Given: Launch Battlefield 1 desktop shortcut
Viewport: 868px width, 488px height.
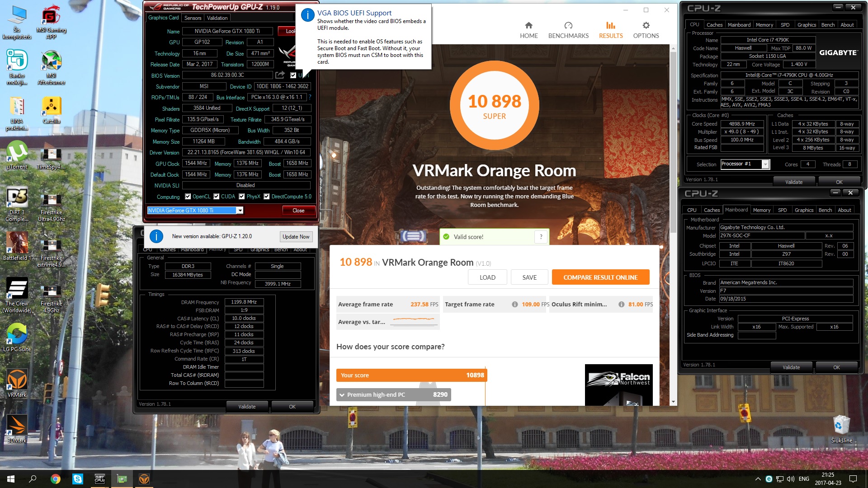Looking at the screenshot, I should [x=17, y=246].
